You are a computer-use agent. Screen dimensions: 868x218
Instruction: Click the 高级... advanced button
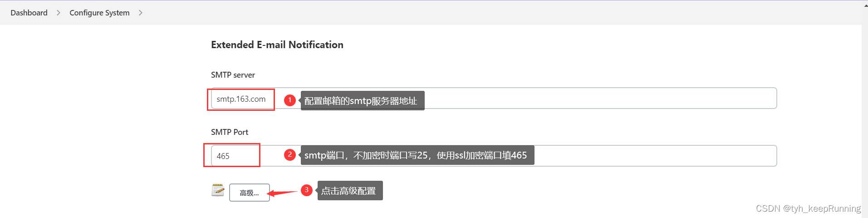[x=250, y=193]
